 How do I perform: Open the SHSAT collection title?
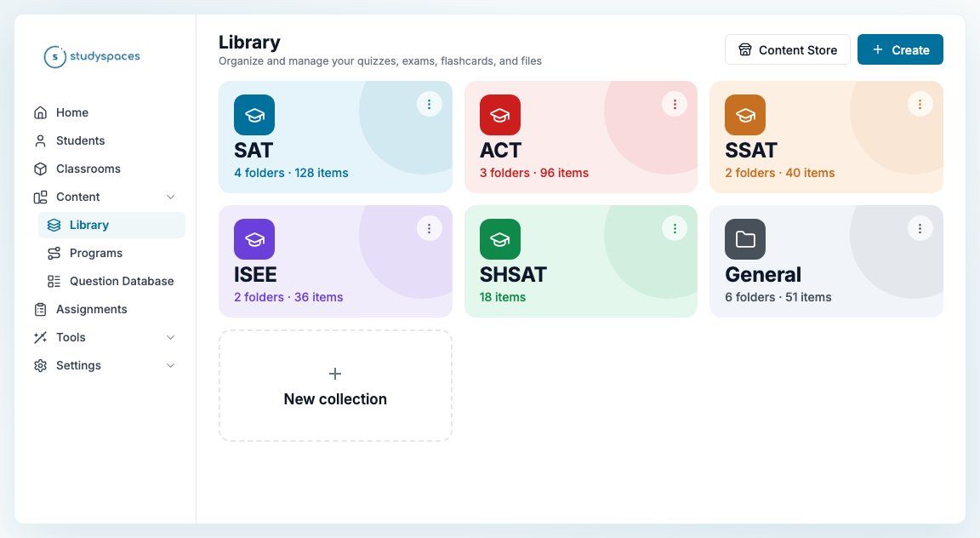(512, 275)
